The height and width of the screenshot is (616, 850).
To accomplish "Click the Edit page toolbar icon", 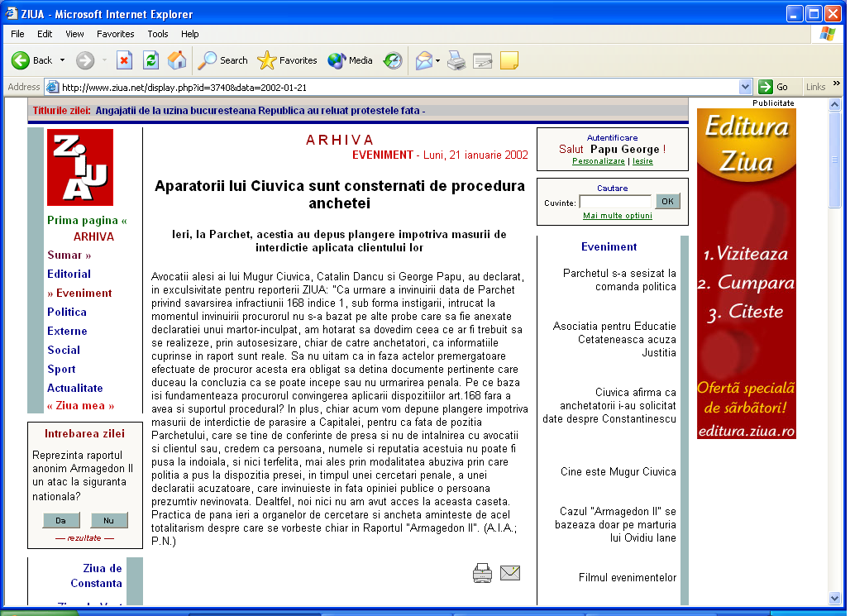I will click(482, 60).
